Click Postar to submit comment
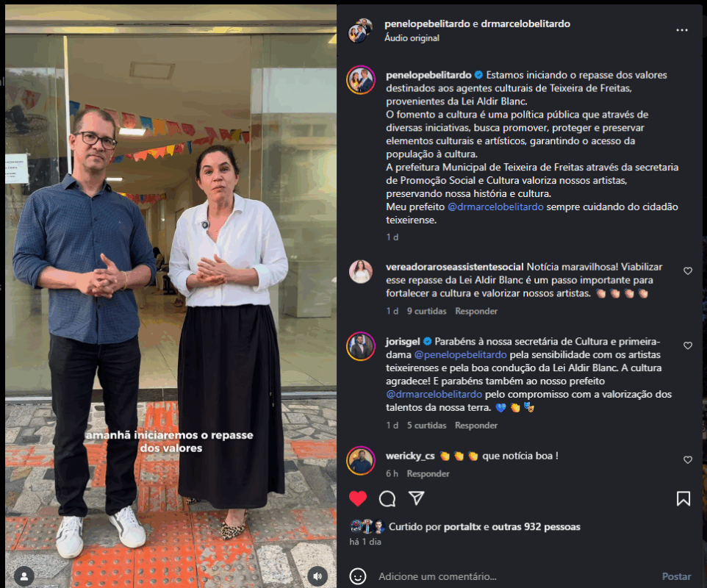707x588 pixels. (x=676, y=576)
